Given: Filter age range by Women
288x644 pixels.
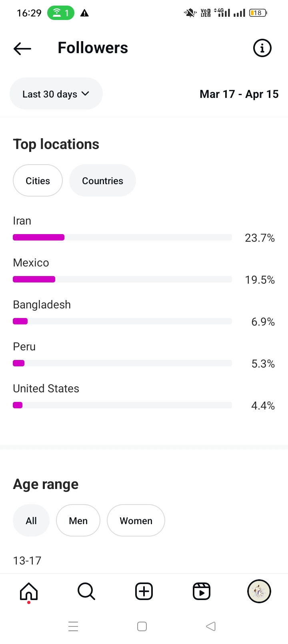Looking at the screenshot, I should [136, 521].
